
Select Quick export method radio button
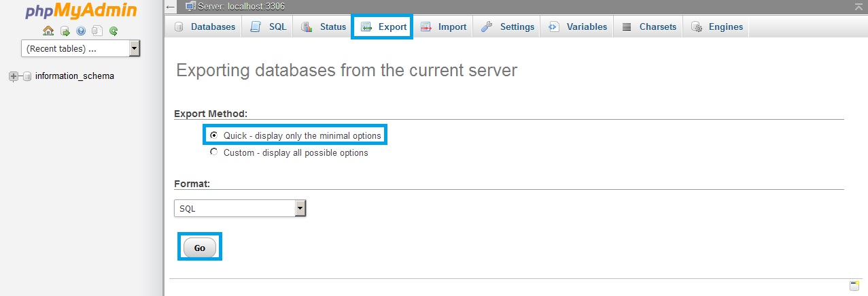[214, 135]
